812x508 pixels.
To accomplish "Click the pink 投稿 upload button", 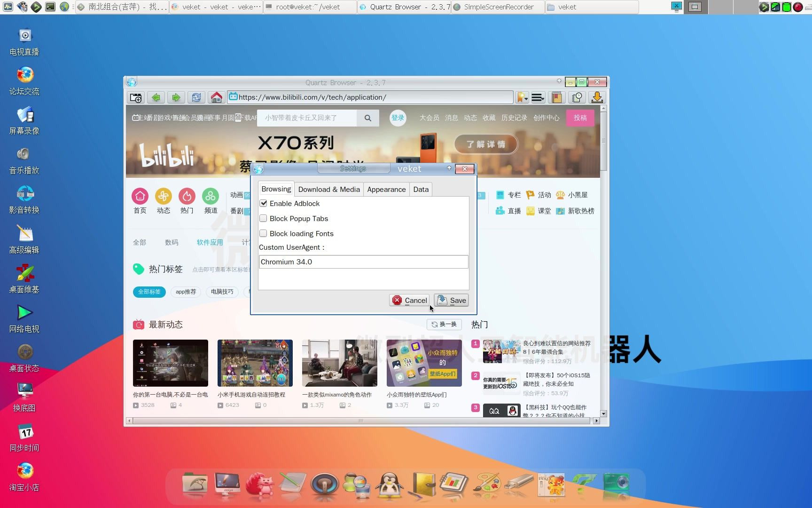I will (580, 118).
